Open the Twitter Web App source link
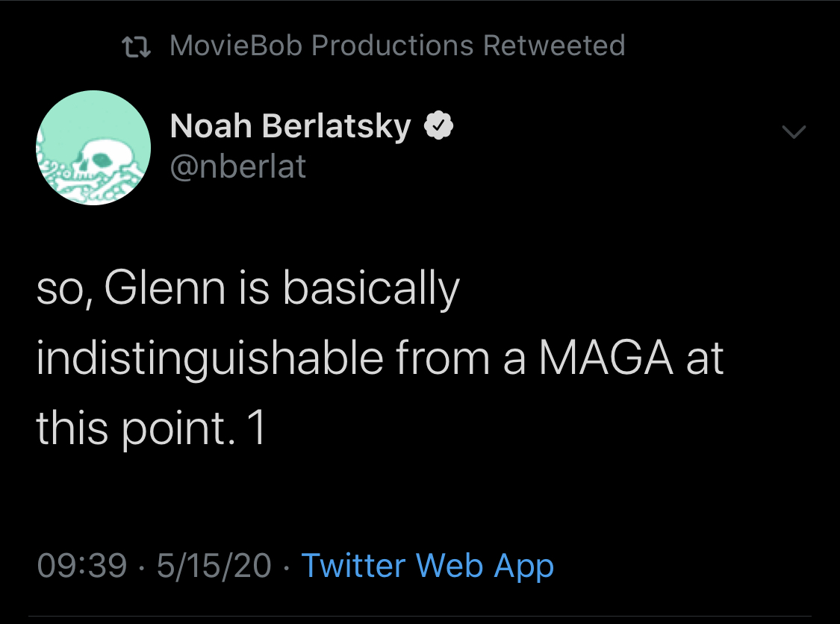The image size is (840, 624). (428, 566)
